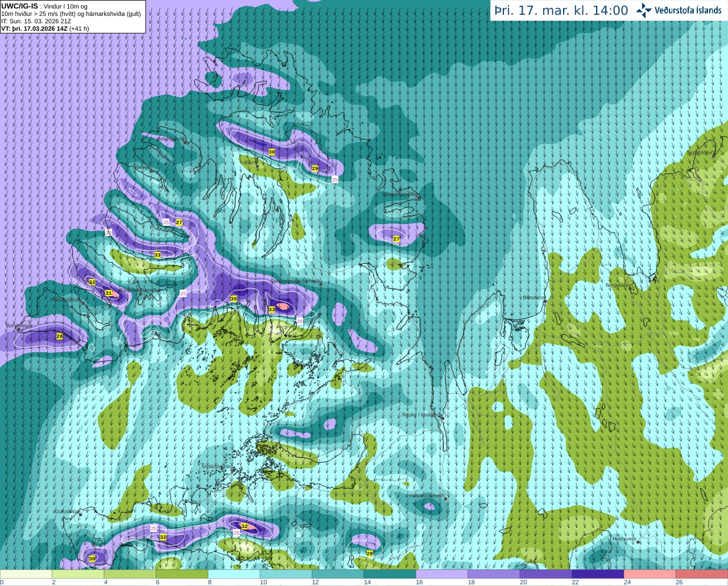Screen dimensions: 728x586
Task: Click the salmon legend swatch above 26
Action: tap(702, 574)
